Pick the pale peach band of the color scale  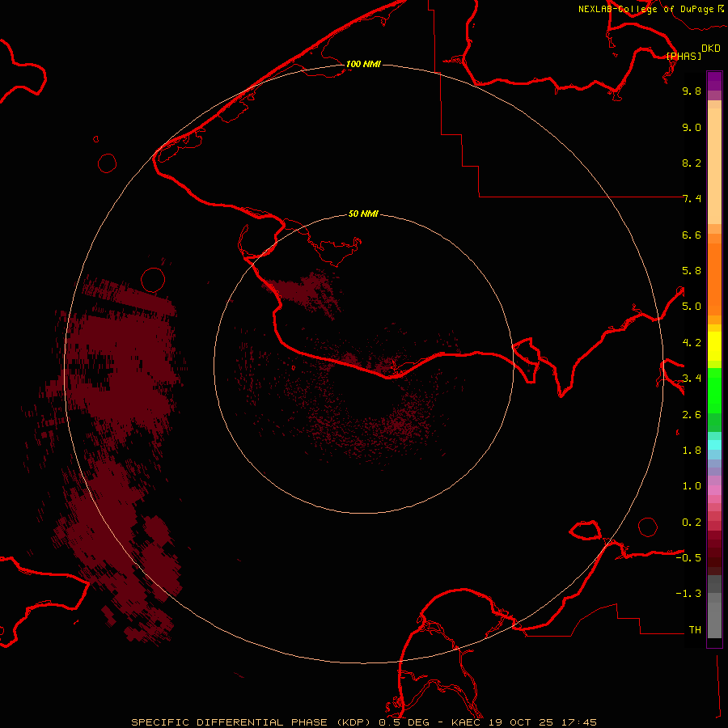tap(714, 166)
